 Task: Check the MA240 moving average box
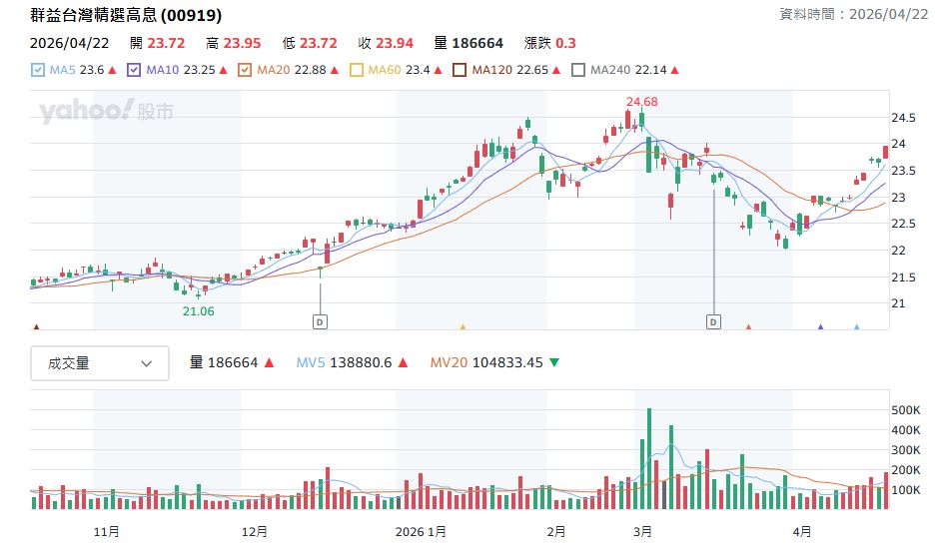coord(578,70)
